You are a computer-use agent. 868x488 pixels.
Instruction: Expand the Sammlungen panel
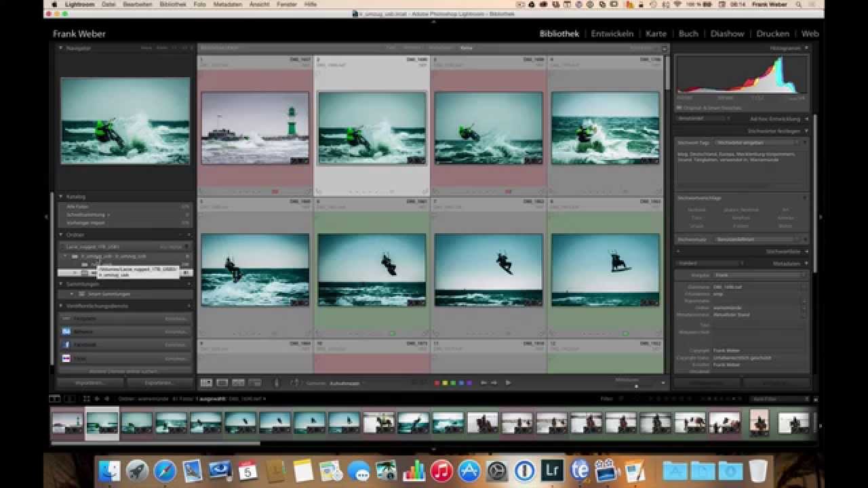coord(60,284)
